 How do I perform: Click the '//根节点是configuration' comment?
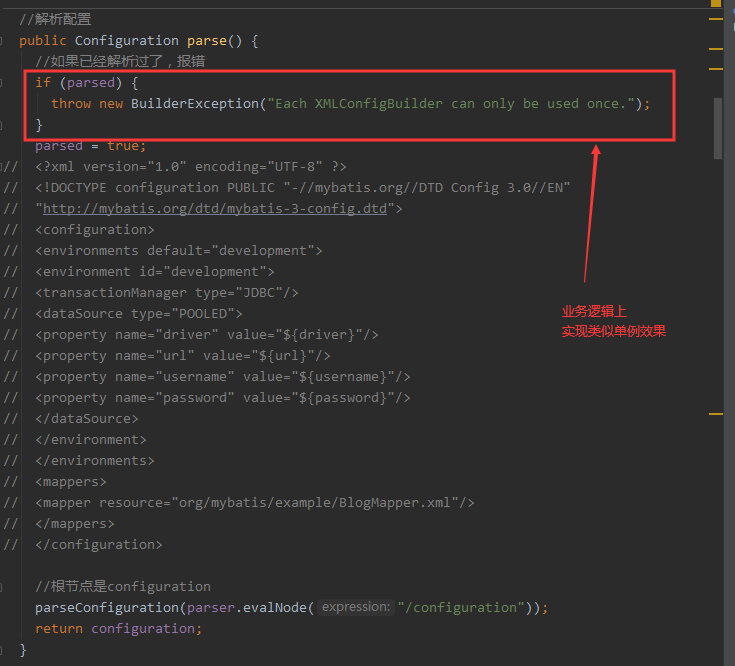123,587
